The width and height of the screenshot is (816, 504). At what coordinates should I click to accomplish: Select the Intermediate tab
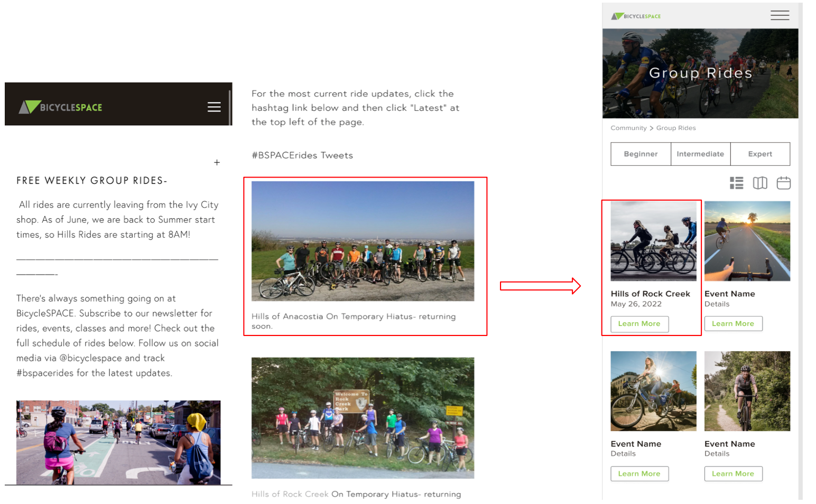[700, 154]
